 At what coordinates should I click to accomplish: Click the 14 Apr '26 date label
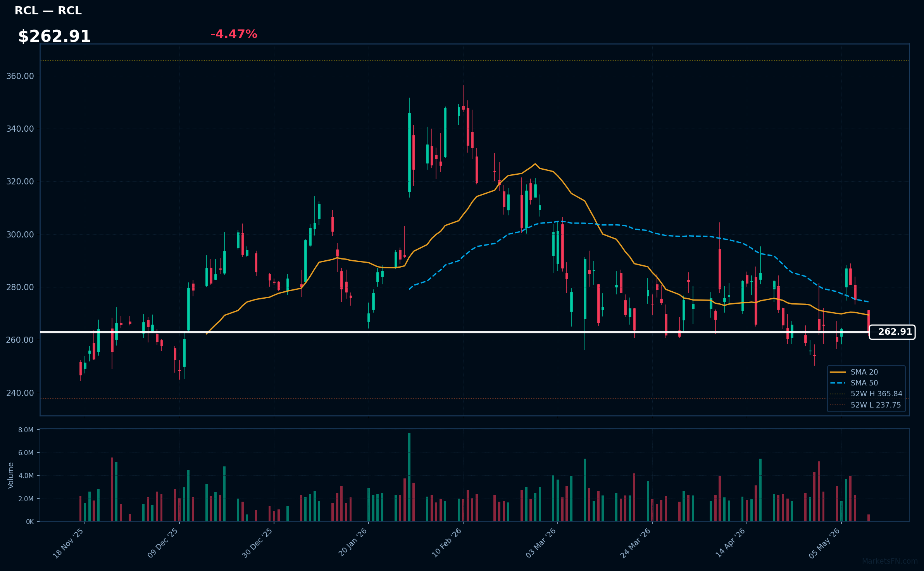[731, 543]
